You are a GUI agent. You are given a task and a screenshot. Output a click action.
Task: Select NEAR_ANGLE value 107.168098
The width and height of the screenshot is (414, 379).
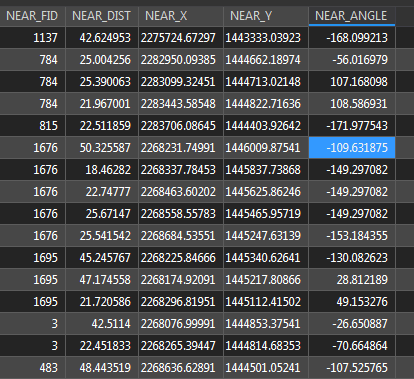[x=352, y=82]
